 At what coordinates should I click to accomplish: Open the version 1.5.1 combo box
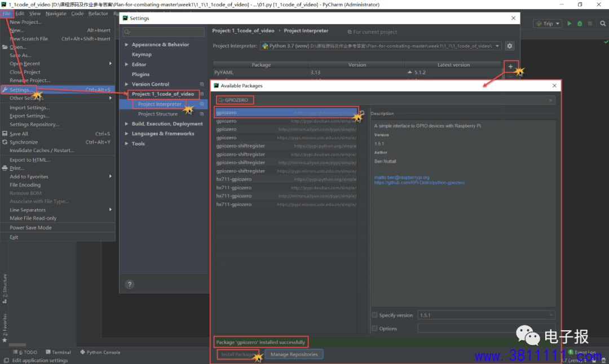pyautogui.click(x=486, y=315)
